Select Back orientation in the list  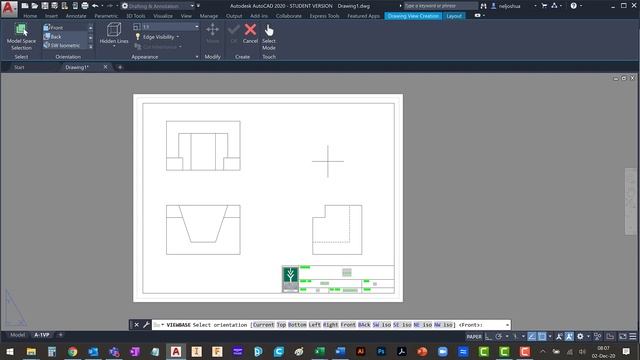(66, 36)
